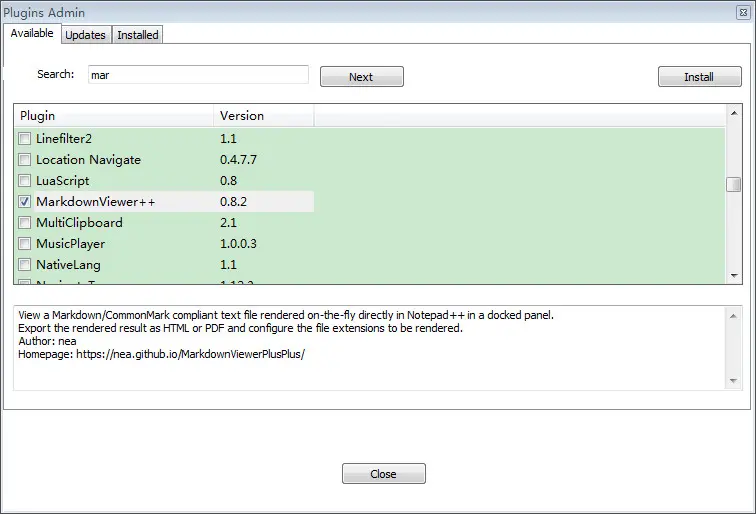756x514 pixels.
Task: Switch to the Available tab
Action: [32, 33]
